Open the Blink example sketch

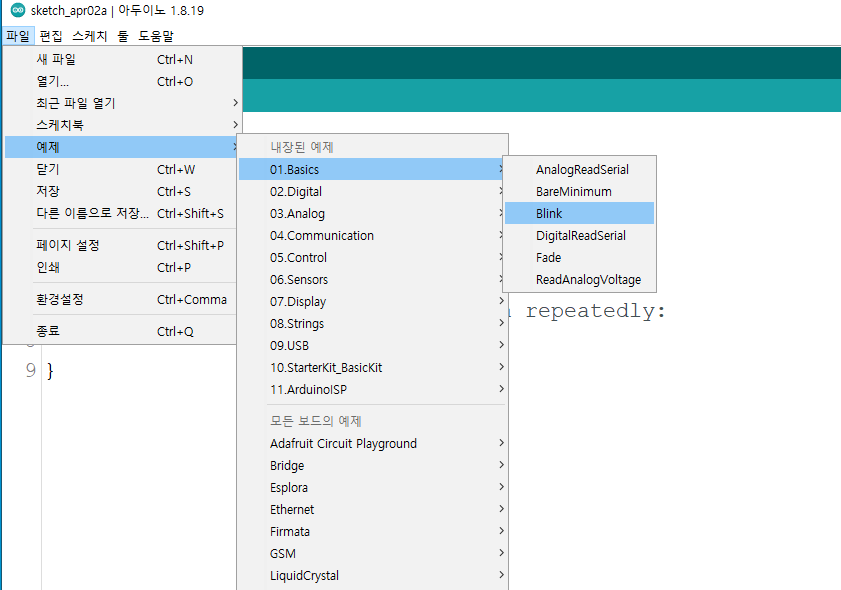pos(579,213)
